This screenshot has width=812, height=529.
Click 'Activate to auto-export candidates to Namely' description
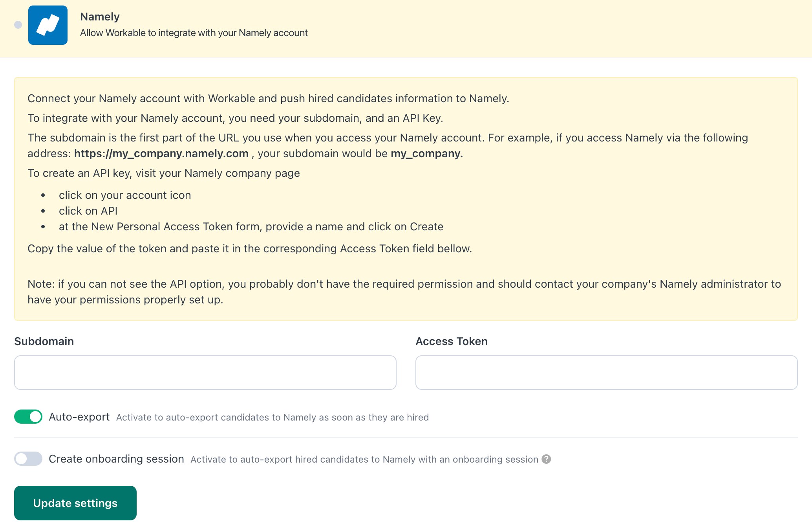pyautogui.click(x=272, y=417)
